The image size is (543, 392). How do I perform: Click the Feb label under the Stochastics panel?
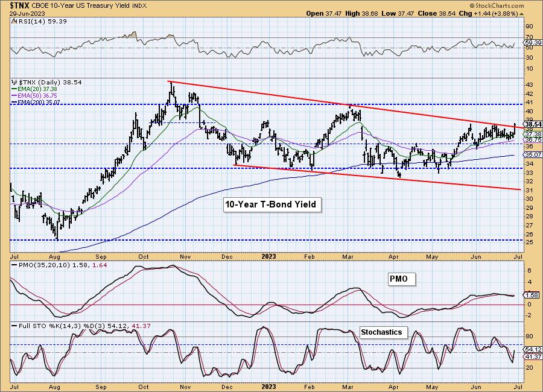pyautogui.click(x=309, y=387)
